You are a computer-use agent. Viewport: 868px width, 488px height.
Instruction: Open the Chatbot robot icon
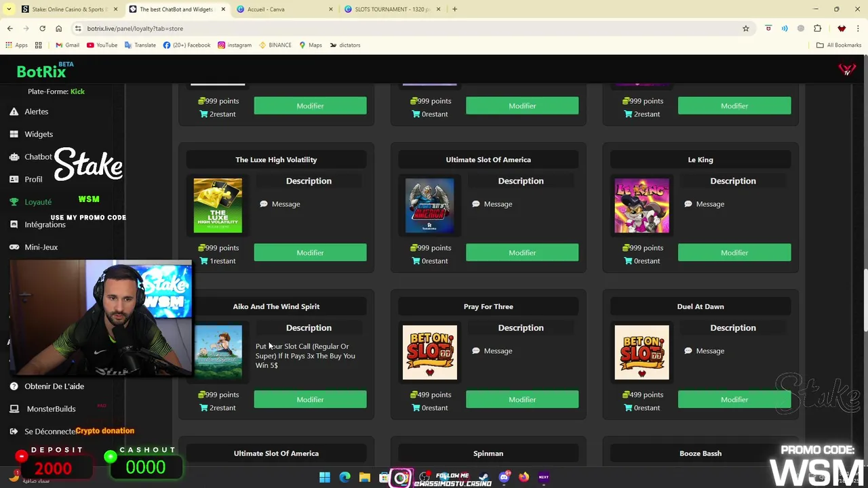coord(14,157)
